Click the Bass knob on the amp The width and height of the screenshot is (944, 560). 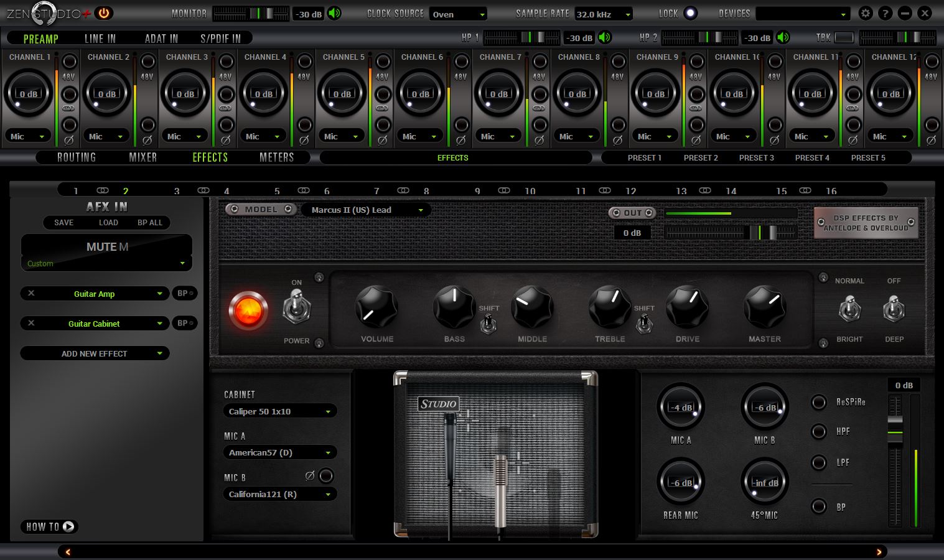click(x=454, y=307)
